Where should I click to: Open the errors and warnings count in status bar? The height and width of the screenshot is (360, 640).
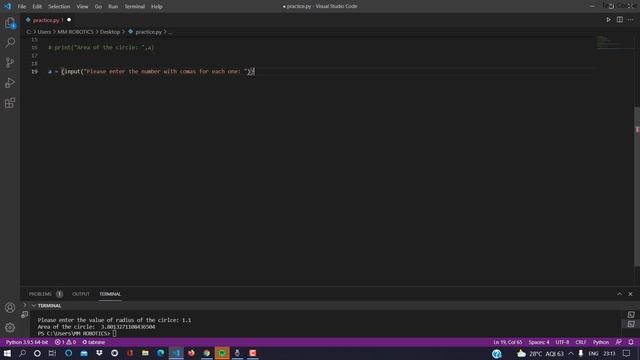pos(65,342)
